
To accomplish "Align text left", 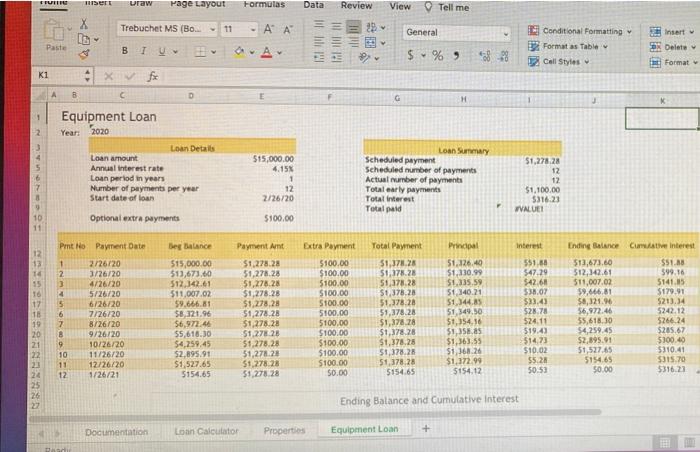I will click(319, 42).
